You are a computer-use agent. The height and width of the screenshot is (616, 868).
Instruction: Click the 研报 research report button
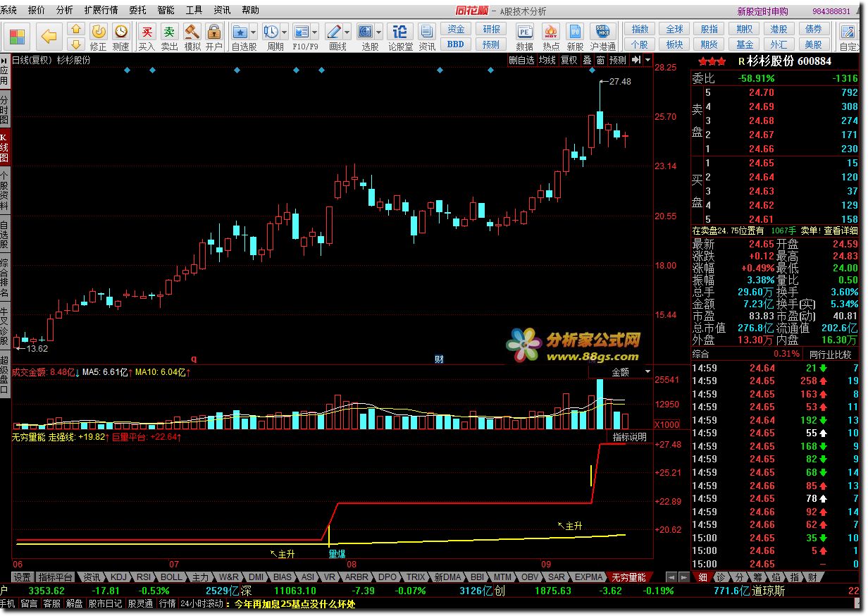491,30
